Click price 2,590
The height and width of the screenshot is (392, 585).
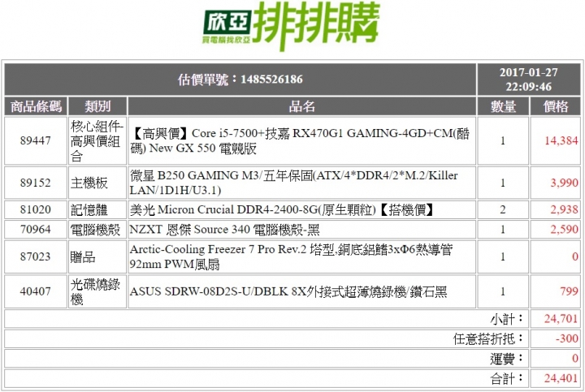[564, 229]
